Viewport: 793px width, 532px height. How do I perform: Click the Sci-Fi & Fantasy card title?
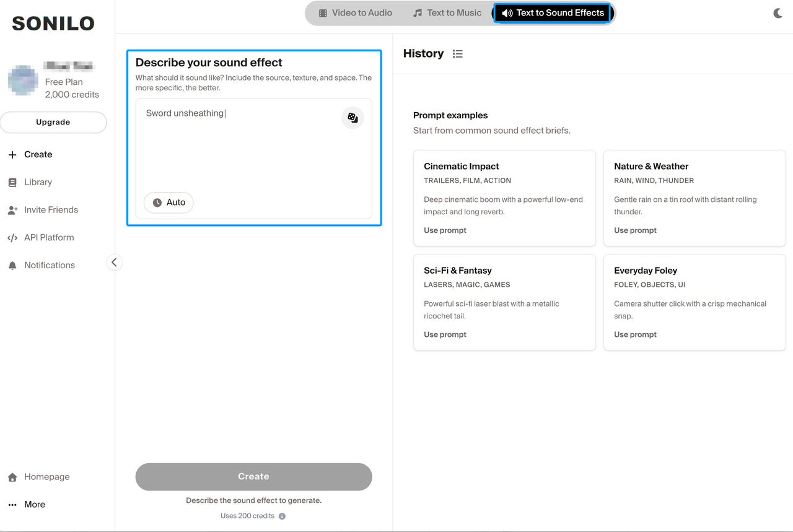(x=458, y=271)
